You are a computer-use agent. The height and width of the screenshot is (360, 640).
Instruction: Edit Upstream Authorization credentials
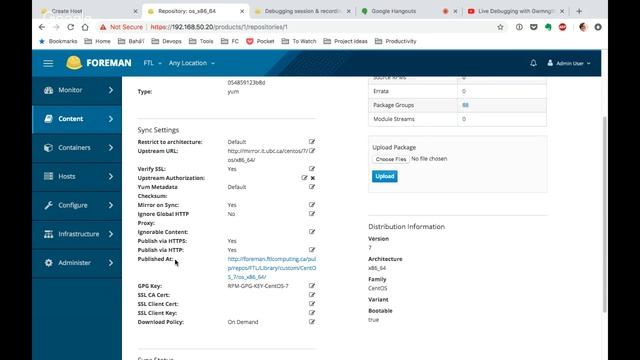pos(304,178)
